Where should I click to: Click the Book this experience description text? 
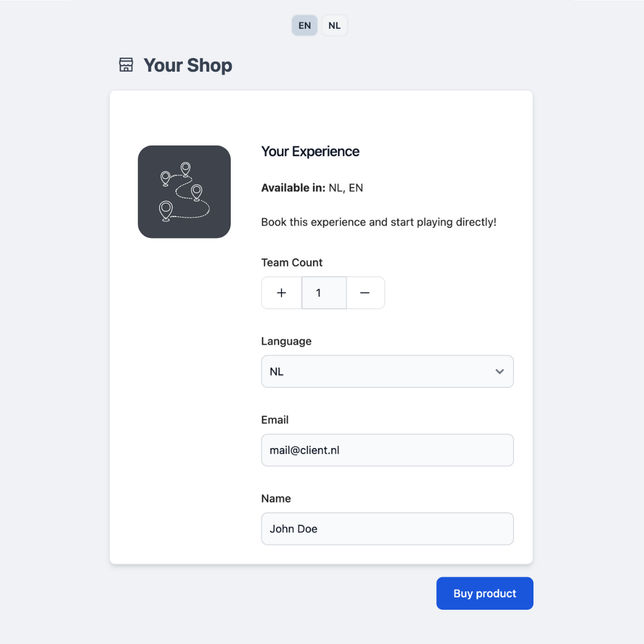coord(379,222)
